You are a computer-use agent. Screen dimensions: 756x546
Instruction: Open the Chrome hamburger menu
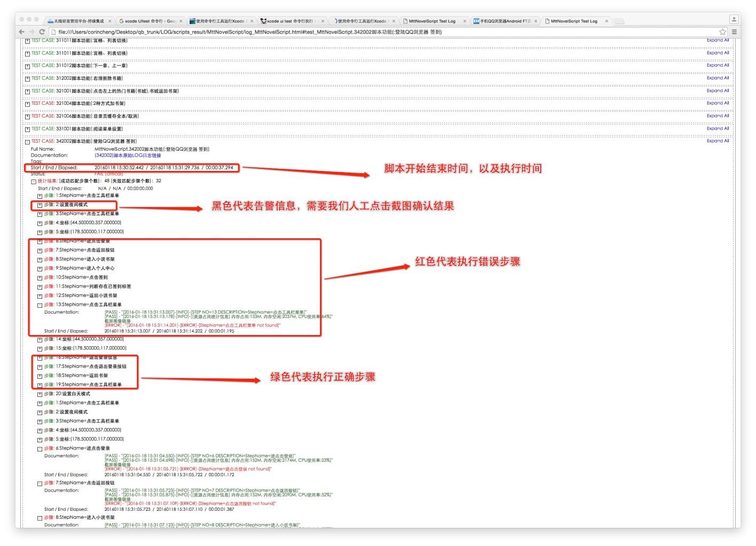(734, 32)
